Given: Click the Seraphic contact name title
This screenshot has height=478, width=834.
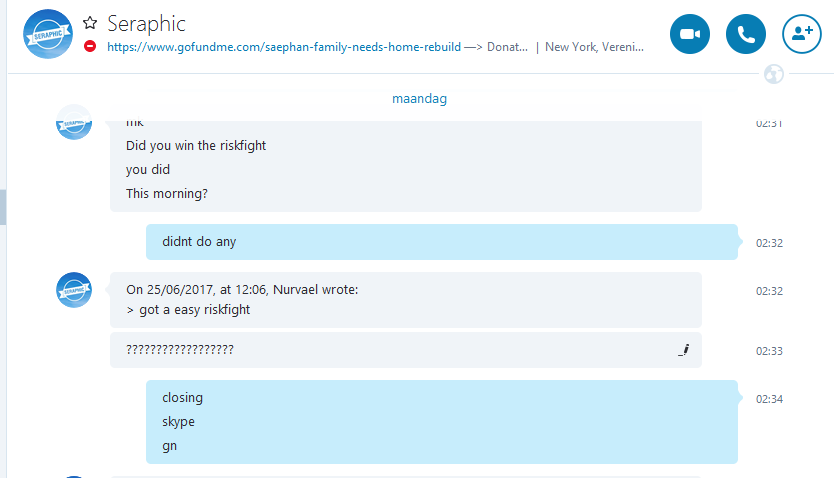Looking at the screenshot, I should 146,24.
